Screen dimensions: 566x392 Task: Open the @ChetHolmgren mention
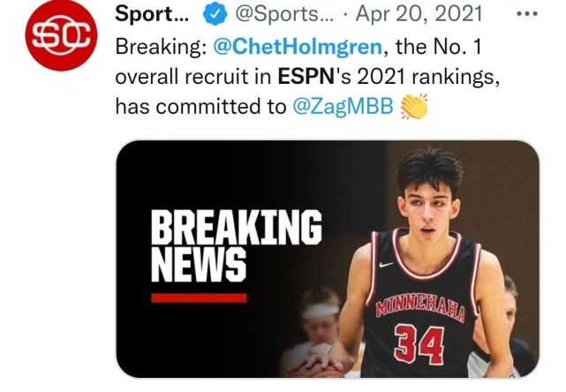coord(286,46)
